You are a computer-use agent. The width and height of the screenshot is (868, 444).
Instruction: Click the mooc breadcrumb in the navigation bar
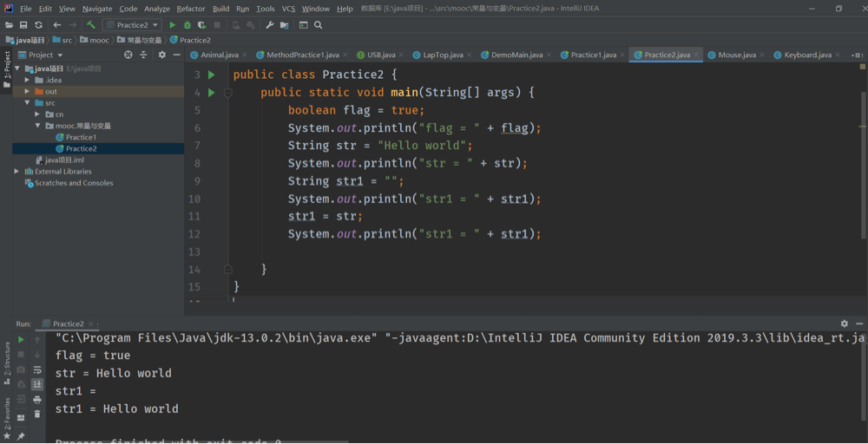coord(99,40)
